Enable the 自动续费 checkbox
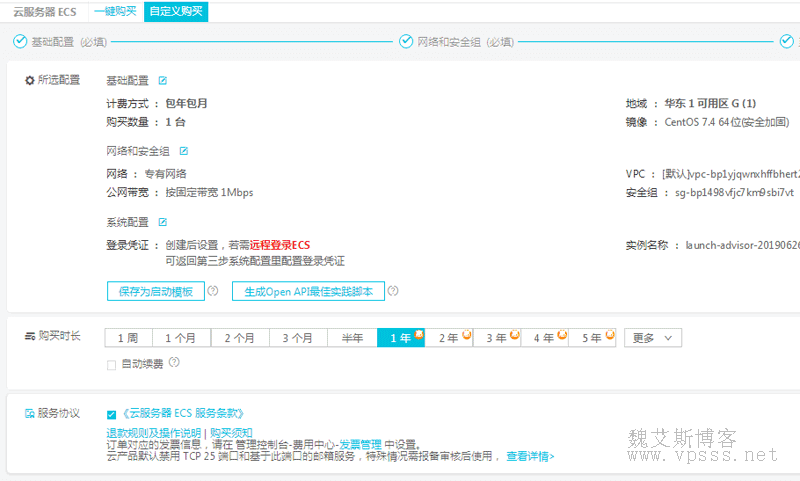The height and width of the screenshot is (481, 800). (112, 364)
